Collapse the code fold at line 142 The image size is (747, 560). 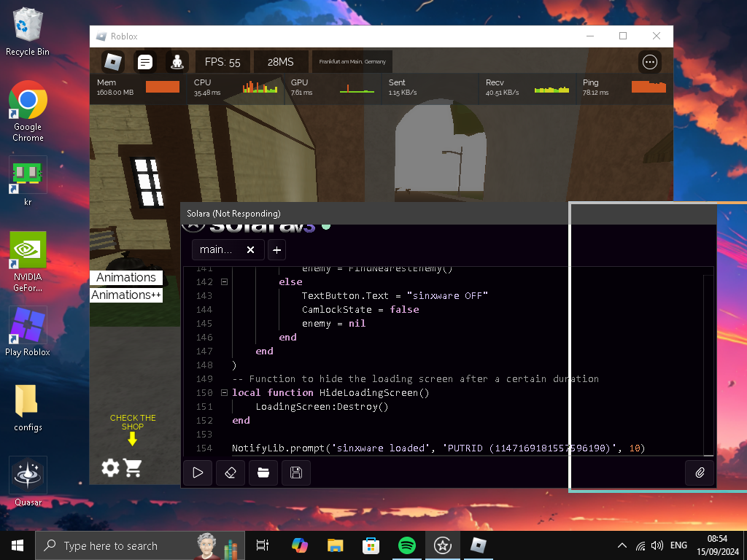pyautogui.click(x=224, y=282)
